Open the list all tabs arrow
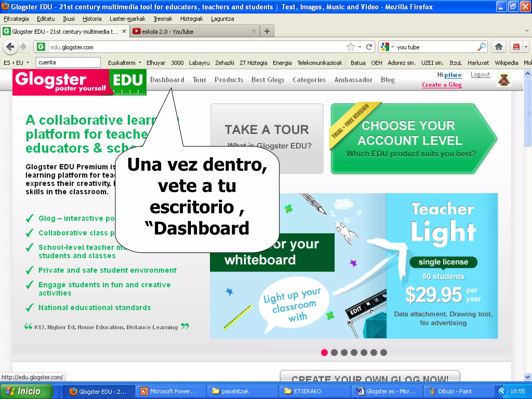The height and width of the screenshot is (399, 532). pyautogui.click(x=527, y=31)
